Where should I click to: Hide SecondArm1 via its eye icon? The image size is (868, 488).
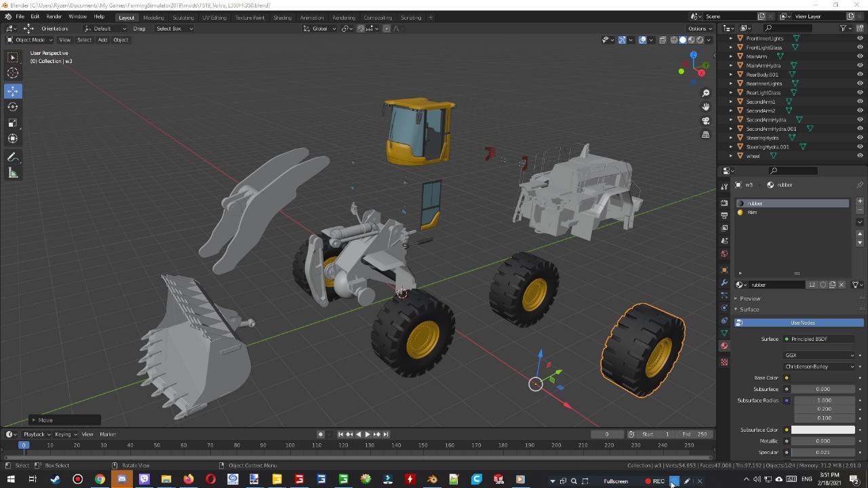point(860,102)
